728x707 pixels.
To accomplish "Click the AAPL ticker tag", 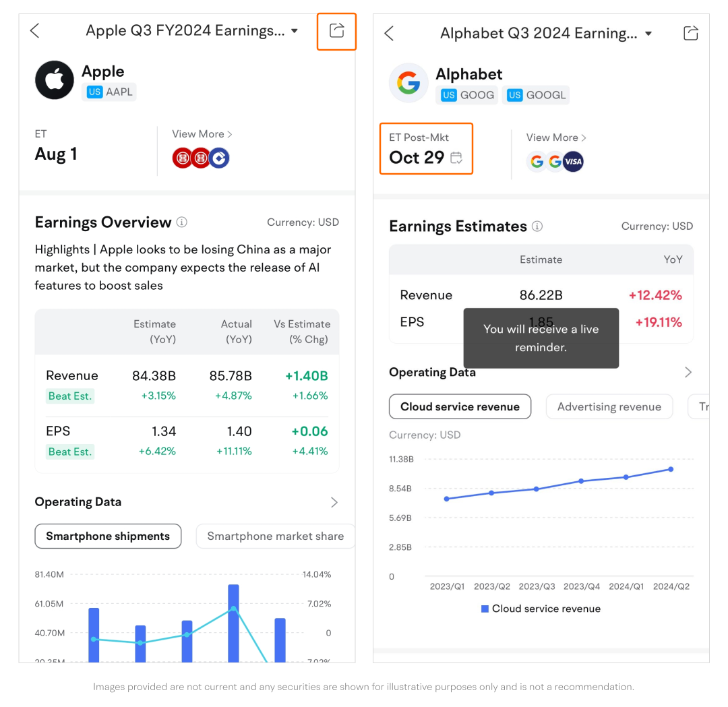I will click(109, 92).
